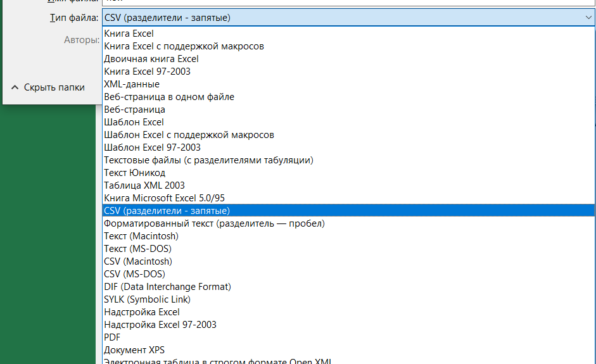The image size is (596, 364).
Task: Choose Шаблон Excel 97-2003
Action: coord(348,147)
